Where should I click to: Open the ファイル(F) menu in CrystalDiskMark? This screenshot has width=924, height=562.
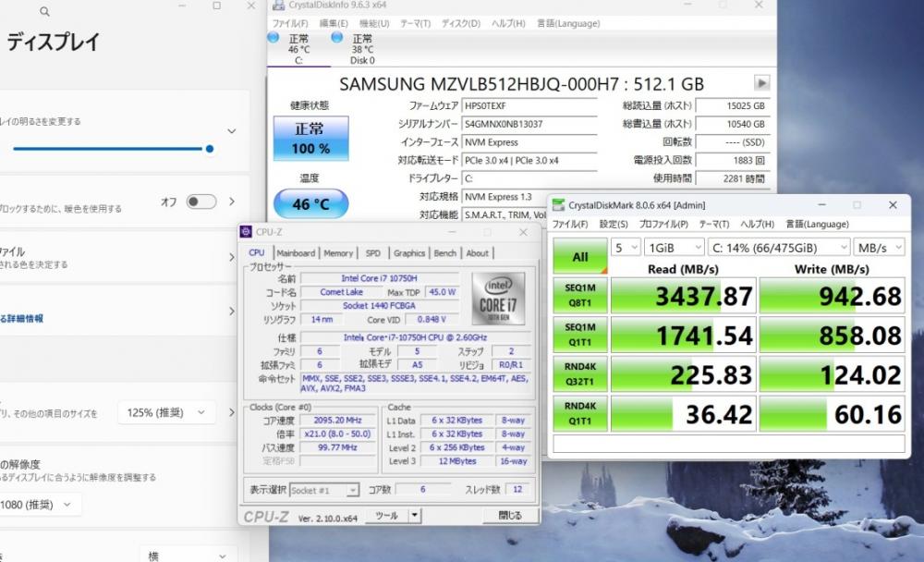(x=570, y=224)
